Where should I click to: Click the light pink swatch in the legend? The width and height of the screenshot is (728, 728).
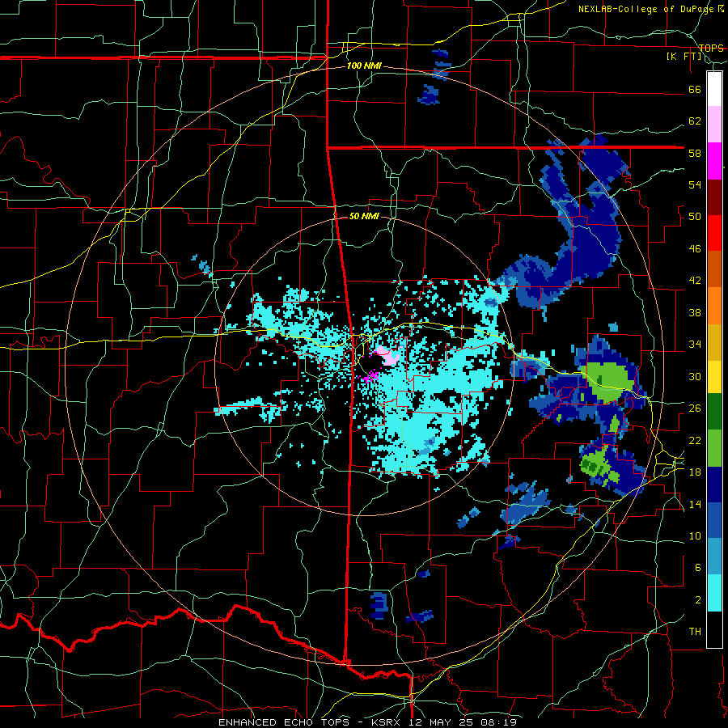714,125
